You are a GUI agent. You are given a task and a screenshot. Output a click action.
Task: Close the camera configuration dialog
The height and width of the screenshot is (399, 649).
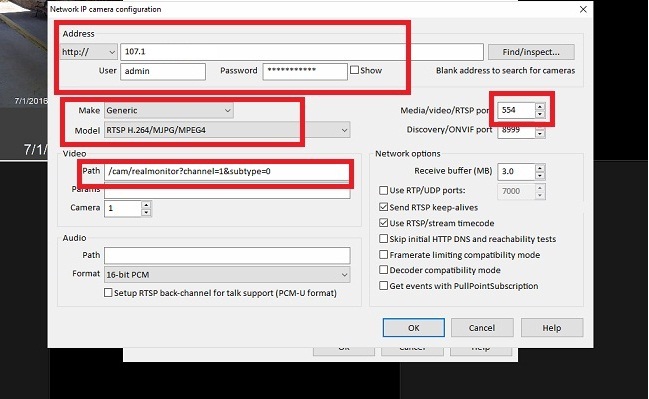583,9
